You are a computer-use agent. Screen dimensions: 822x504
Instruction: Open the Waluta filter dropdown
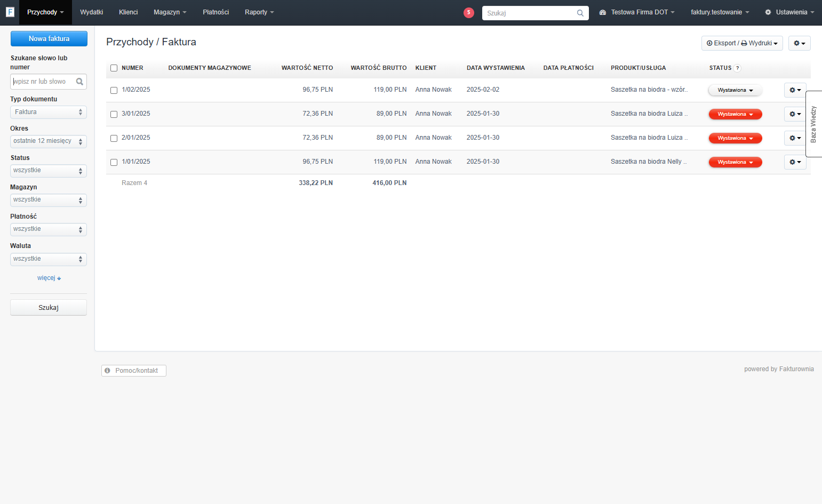click(x=49, y=259)
